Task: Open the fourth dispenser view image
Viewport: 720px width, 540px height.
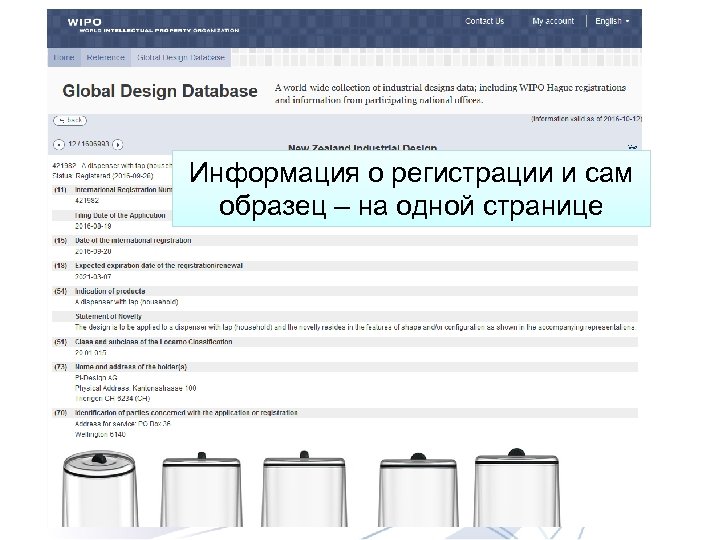Action: pyautogui.click(x=418, y=490)
